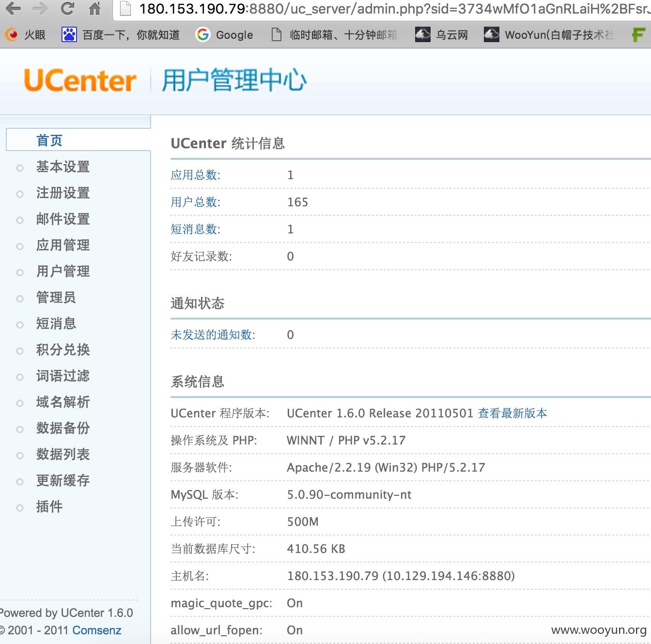Click the 查看最新版本 link
The height and width of the screenshot is (644, 651).
tap(512, 413)
